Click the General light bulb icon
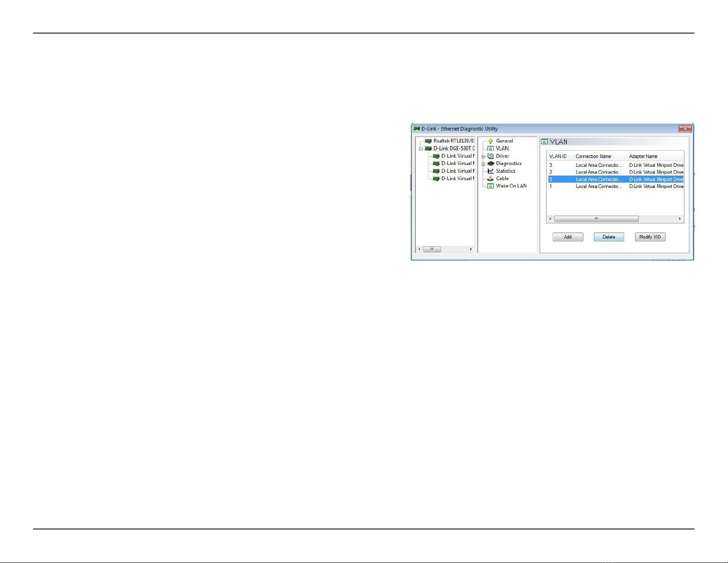Viewport: 728px width, 563px height. point(491,141)
